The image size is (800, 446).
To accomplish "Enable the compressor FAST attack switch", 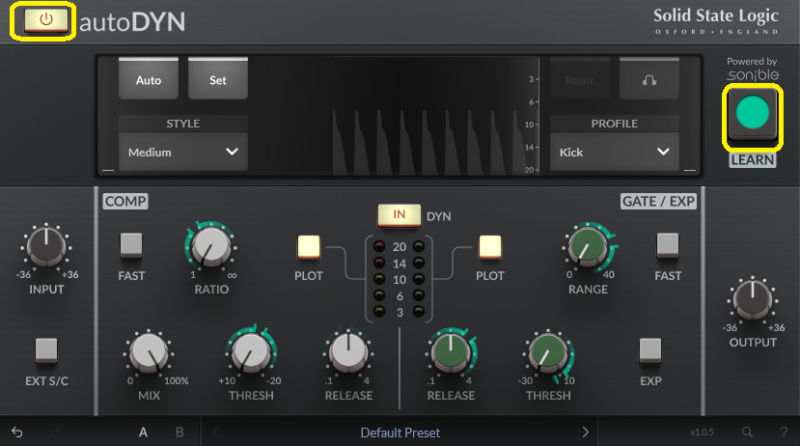I will (x=131, y=245).
